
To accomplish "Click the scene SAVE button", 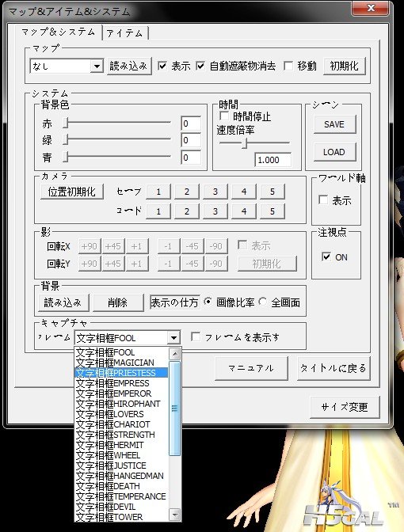I will pos(334,124).
